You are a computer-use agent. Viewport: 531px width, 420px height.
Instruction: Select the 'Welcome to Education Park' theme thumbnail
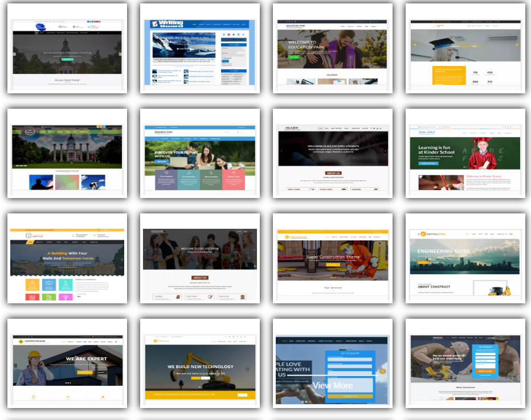333,48
